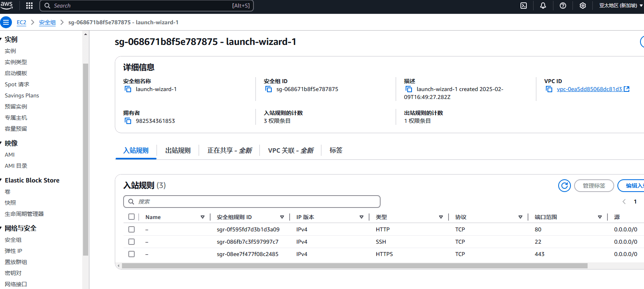Open 快照 in the sidebar
This screenshot has height=289, width=644.
tap(10, 203)
